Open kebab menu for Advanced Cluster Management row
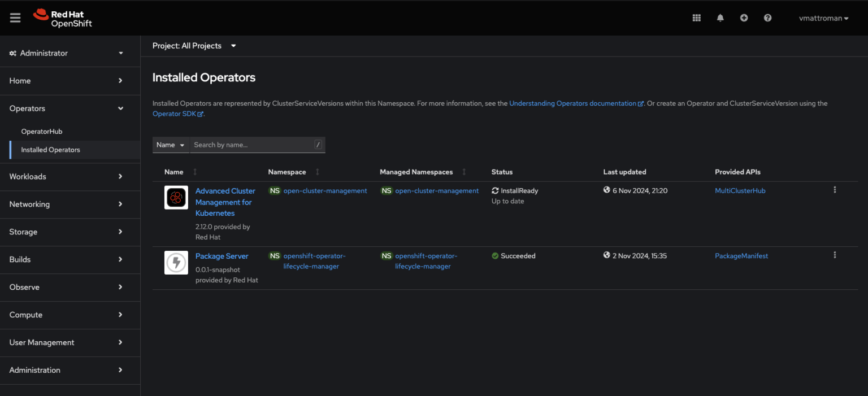 point(835,190)
